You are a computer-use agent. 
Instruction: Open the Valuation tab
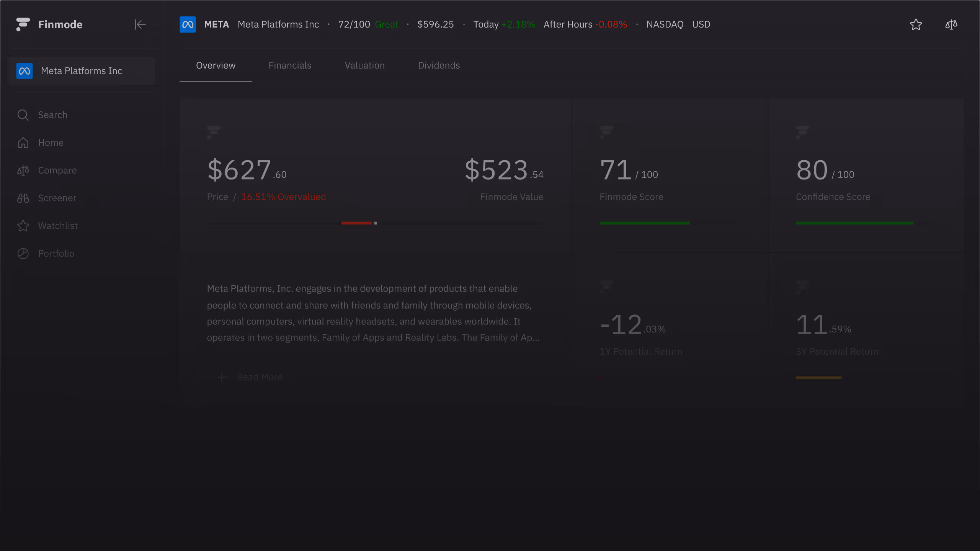click(x=364, y=65)
